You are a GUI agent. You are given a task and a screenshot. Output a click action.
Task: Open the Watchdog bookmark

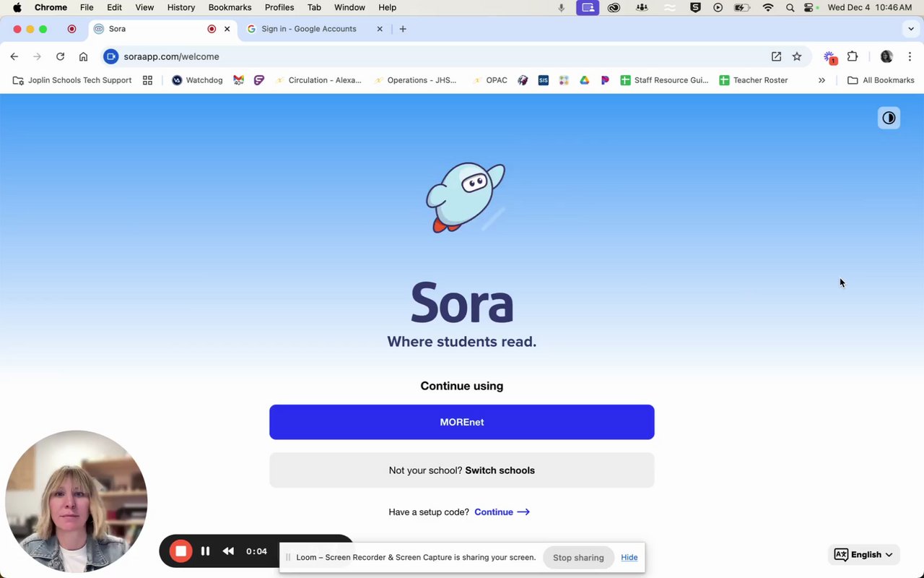tap(197, 80)
